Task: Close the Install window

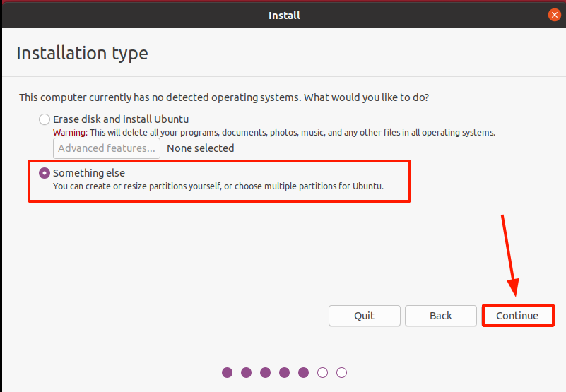Action: click(555, 15)
